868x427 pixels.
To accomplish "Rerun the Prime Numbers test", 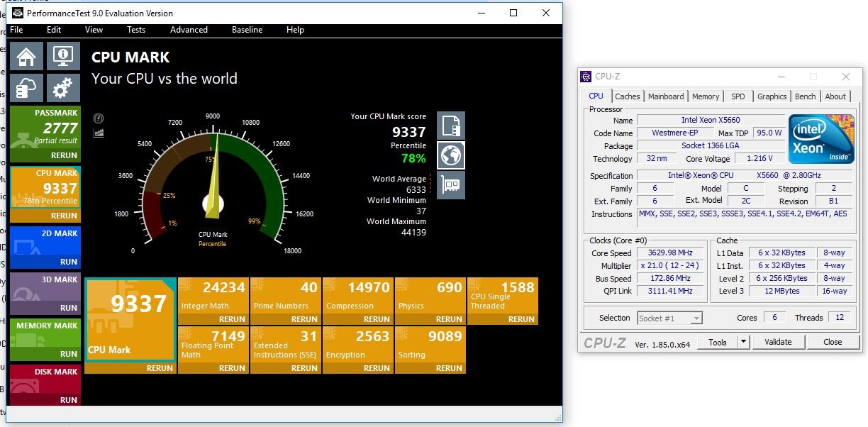I will (284, 319).
